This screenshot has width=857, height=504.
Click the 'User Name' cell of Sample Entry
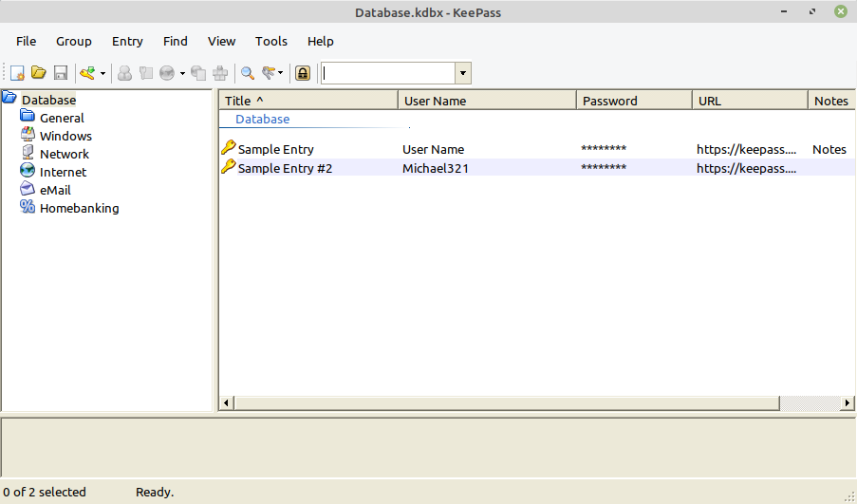pos(434,149)
